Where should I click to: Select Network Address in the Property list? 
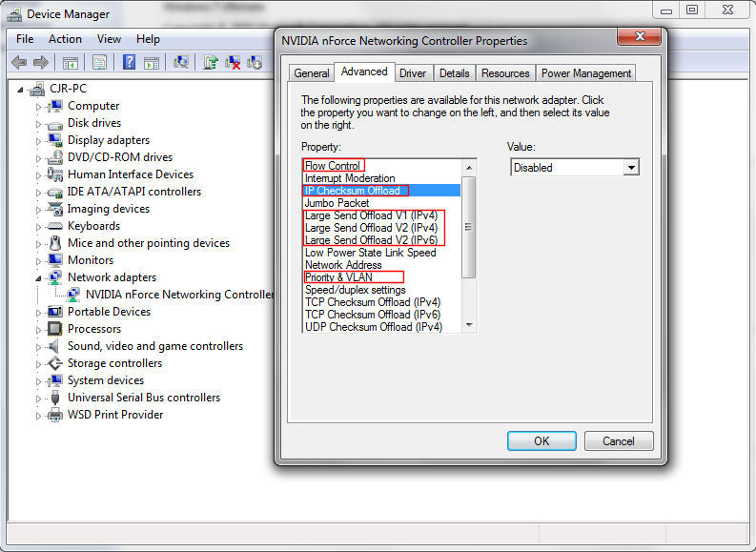(x=343, y=265)
